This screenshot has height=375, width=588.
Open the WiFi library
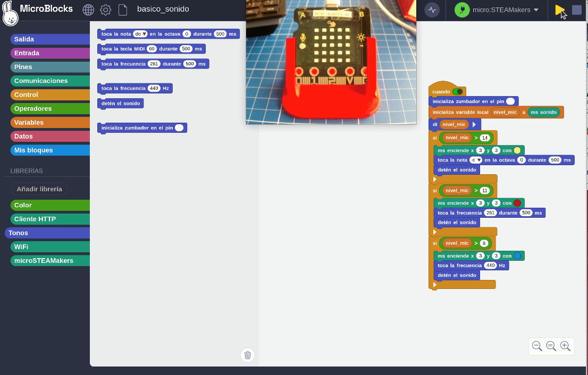coord(50,246)
